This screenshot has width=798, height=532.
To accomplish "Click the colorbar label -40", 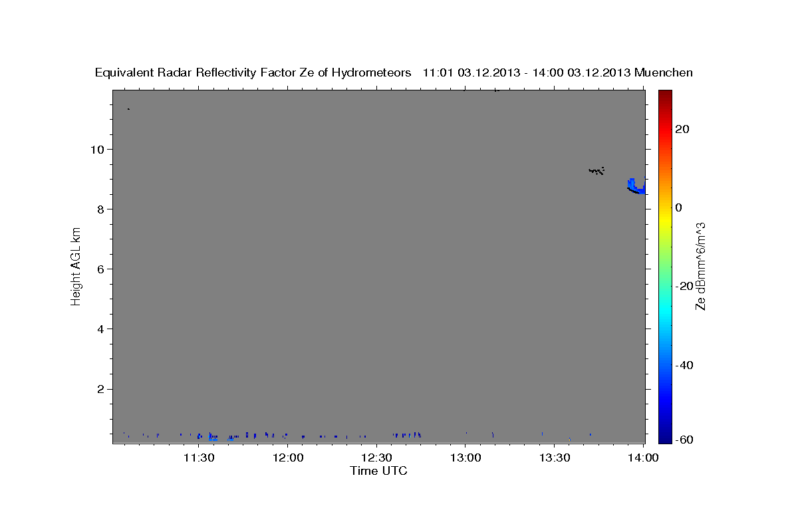I will (685, 365).
